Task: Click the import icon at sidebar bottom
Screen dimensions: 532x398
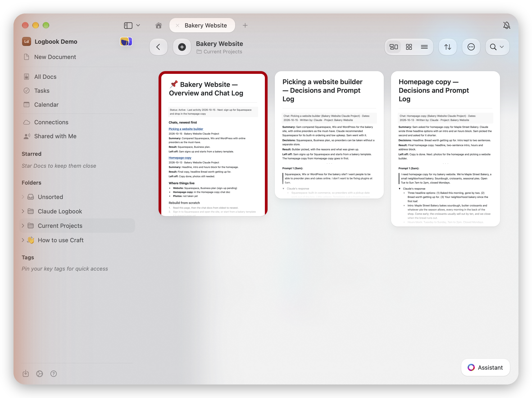Action: pyautogui.click(x=26, y=374)
